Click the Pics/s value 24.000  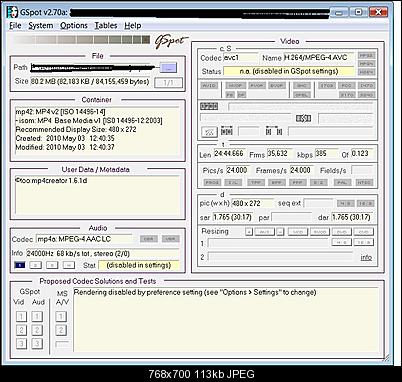[x=238, y=170]
